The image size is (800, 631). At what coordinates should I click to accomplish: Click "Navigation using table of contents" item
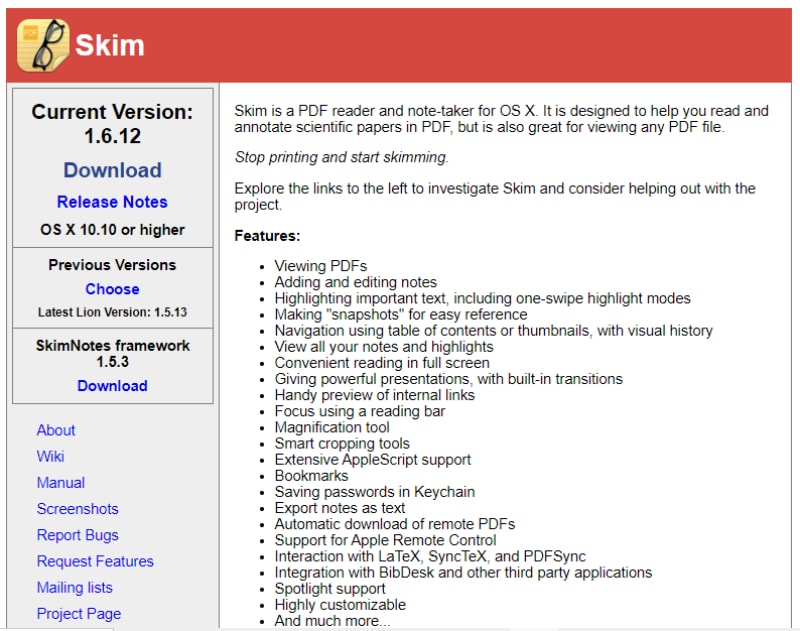point(493,331)
